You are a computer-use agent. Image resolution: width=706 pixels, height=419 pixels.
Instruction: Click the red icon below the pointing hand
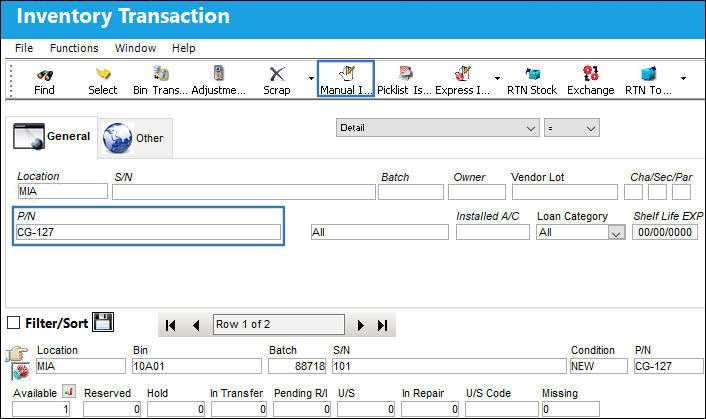pyautogui.click(x=20, y=371)
